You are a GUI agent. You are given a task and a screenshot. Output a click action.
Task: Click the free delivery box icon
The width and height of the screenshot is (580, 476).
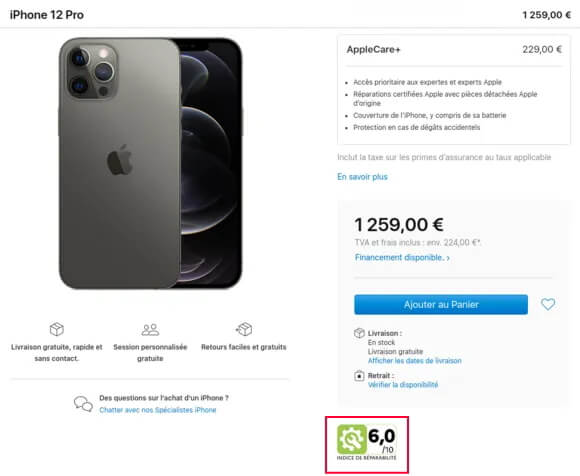click(57, 329)
